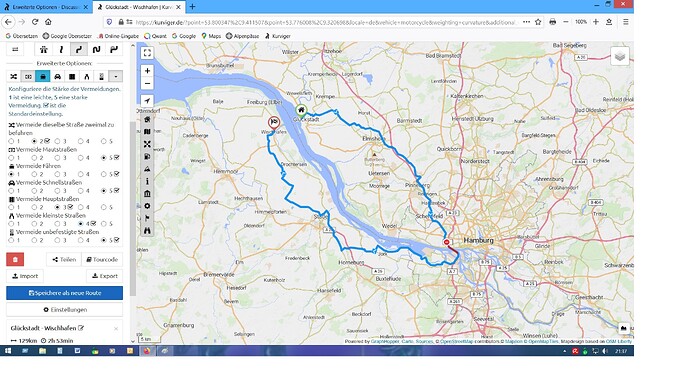Click the Export button
690x388 pixels.
pyautogui.click(x=105, y=276)
